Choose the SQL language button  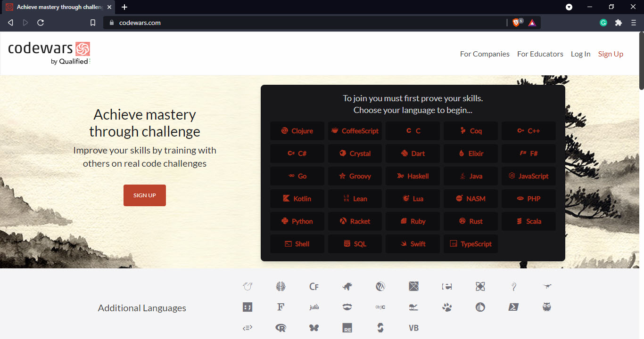coord(355,244)
